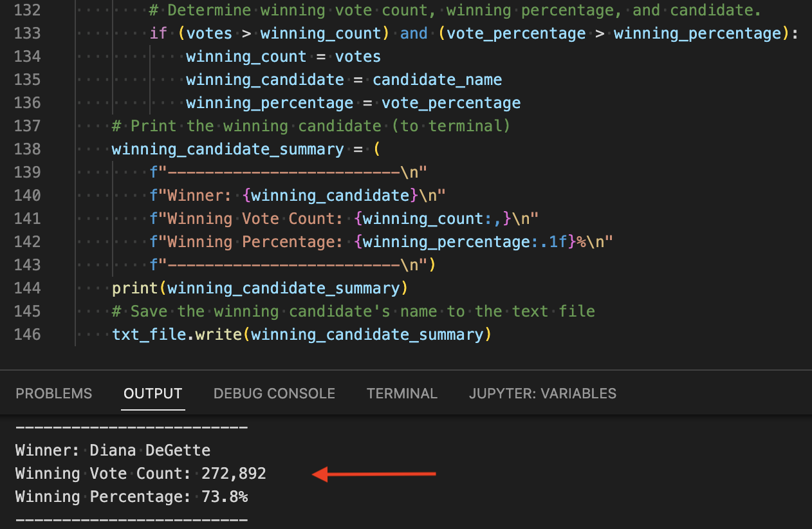Place cursor in winning_count assignment on line 134
Screen dimensions: 812x529
click(245, 56)
